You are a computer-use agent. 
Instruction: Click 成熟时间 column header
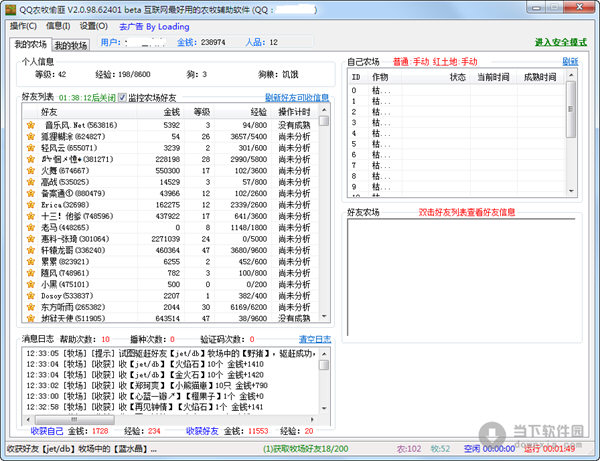coord(540,77)
